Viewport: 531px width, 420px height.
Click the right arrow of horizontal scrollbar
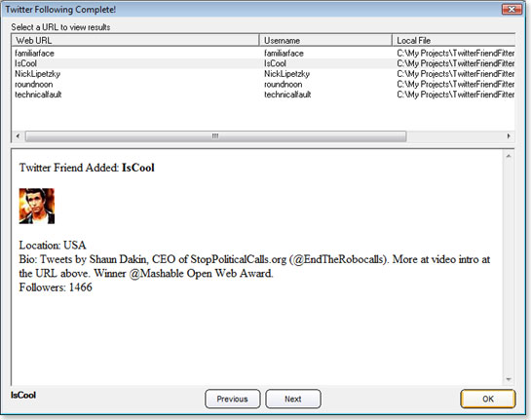pos(509,136)
